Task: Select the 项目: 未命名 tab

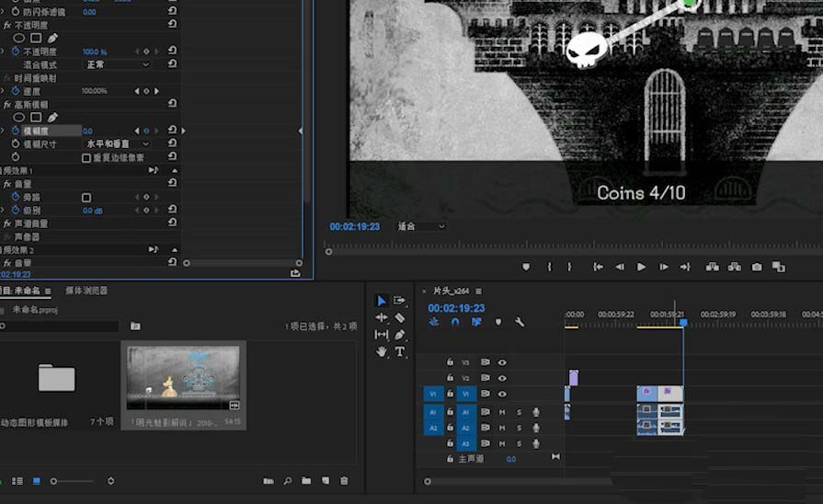Action: click(x=20, y=291)
